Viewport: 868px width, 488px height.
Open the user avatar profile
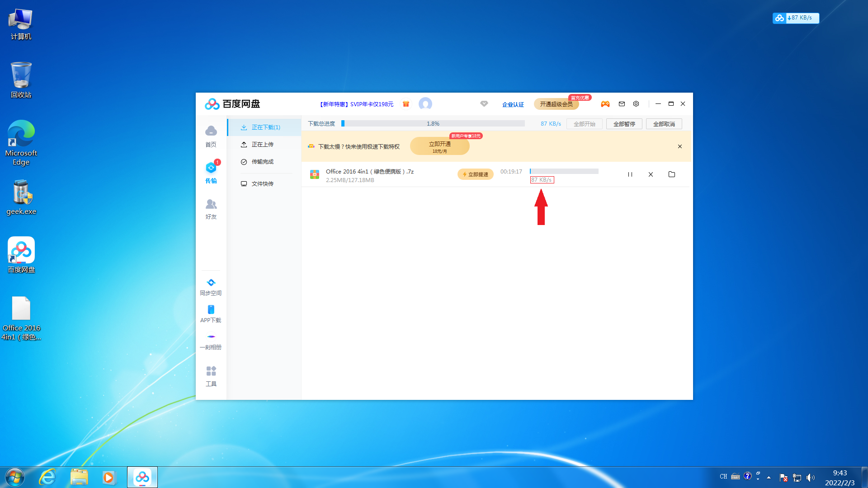(425, 104)
